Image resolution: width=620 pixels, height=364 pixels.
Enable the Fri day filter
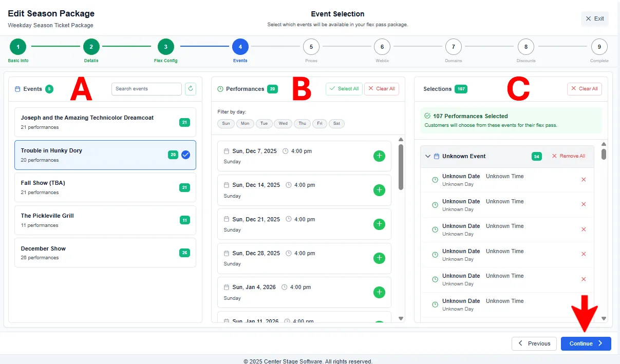point(320,124)
